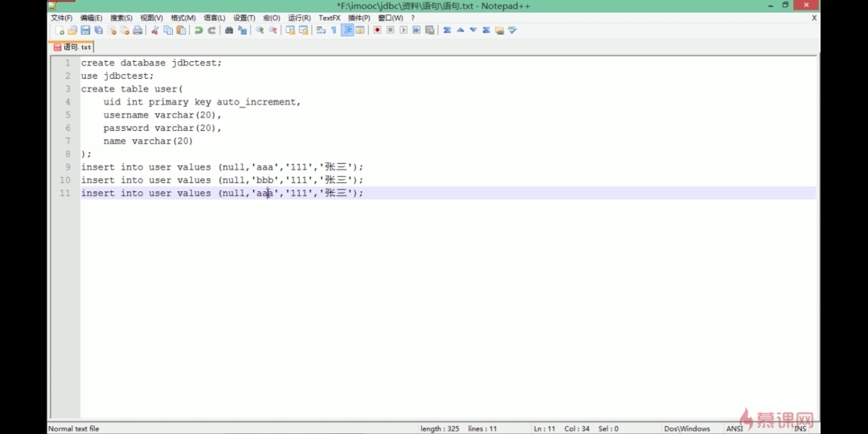Click 'Normal text file' in status bar
The image size is (868, 434).
(74, 428)
